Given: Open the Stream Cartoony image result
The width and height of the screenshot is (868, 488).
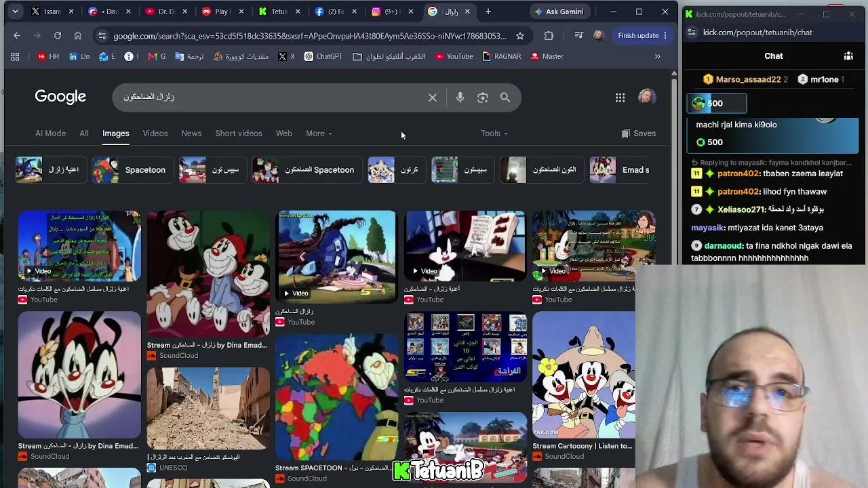Looking at the screenshot, I should (583, 375).
